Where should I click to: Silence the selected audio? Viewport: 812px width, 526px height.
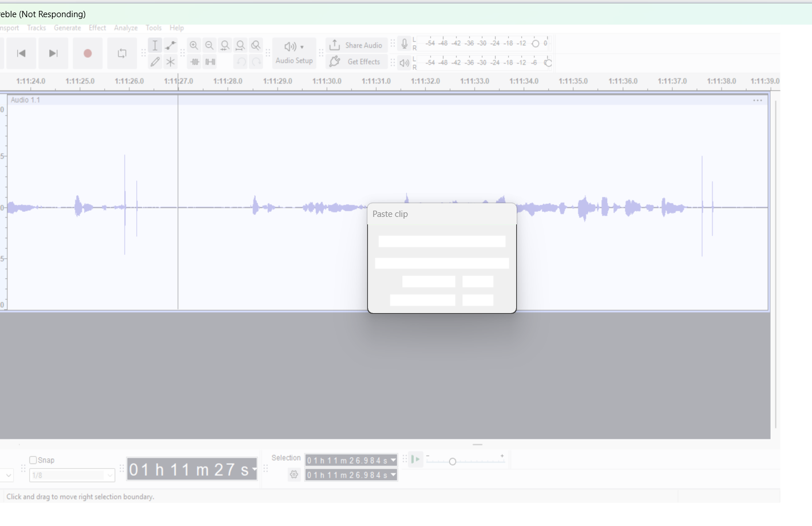210,62
